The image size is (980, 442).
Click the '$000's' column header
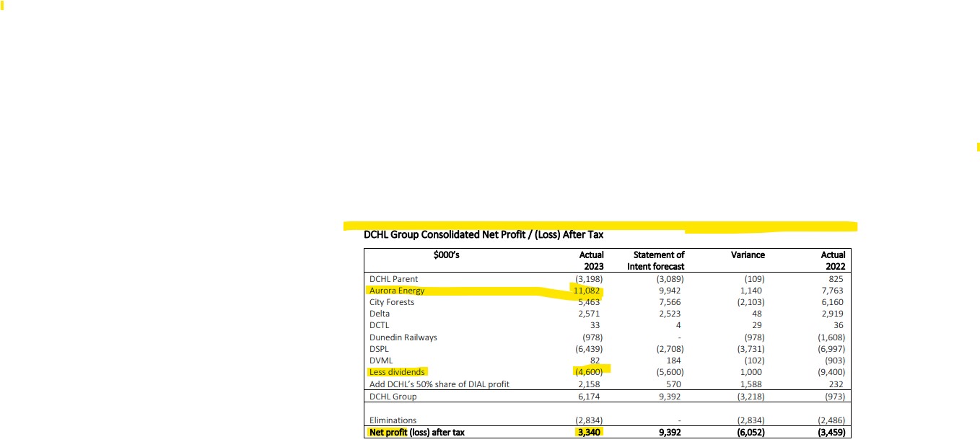point(446,255)
